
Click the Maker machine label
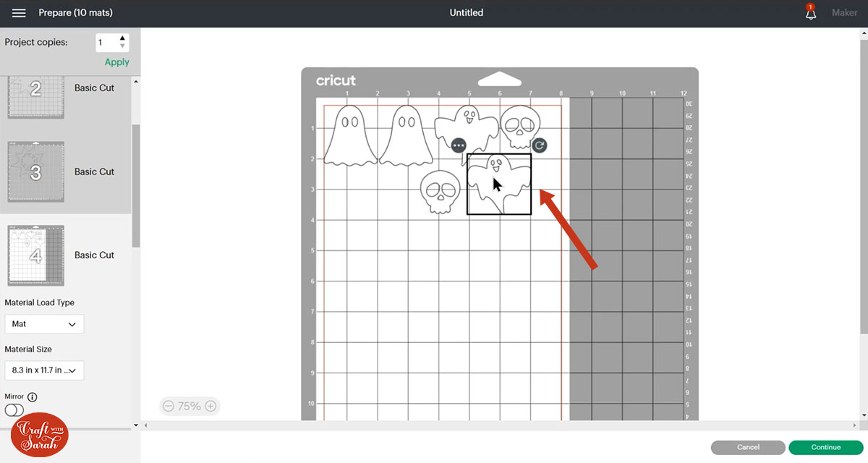[844, 13]
